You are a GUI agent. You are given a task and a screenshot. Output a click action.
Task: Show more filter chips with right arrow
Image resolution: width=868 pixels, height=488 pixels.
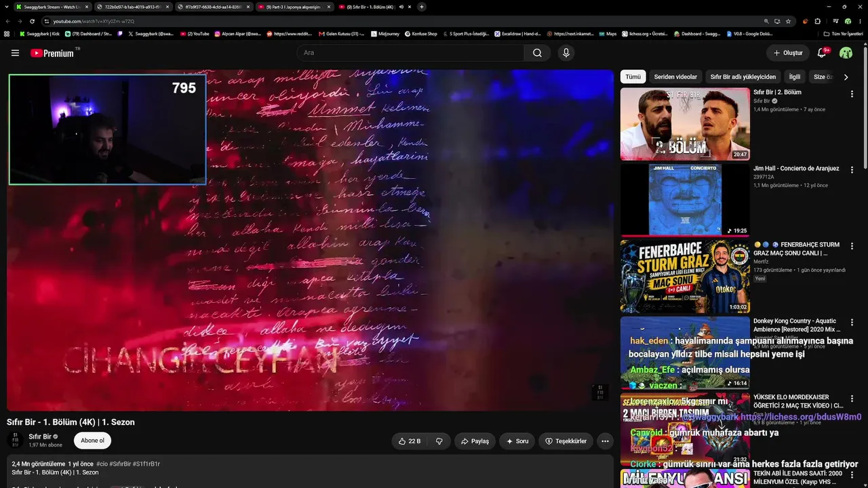846,77
